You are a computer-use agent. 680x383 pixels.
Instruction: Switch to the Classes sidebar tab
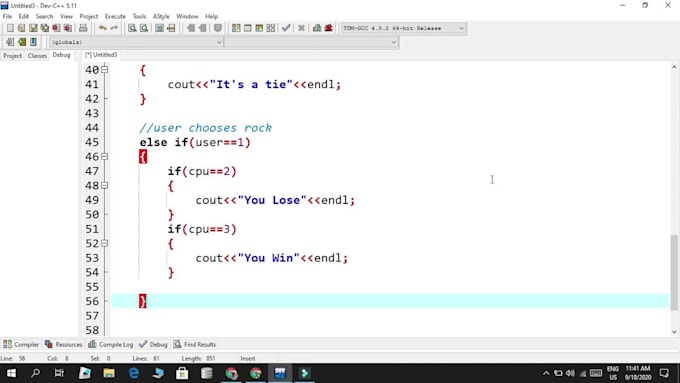(x=37, y=56)
